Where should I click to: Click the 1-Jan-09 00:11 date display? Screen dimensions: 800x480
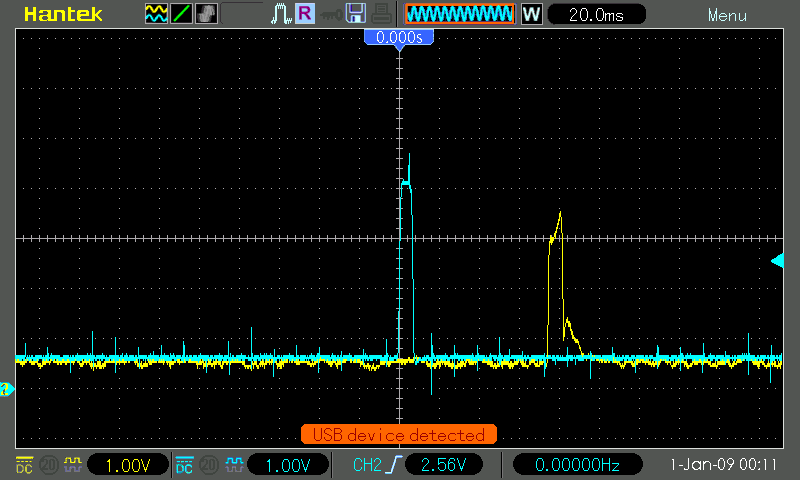tap(723, 465)
